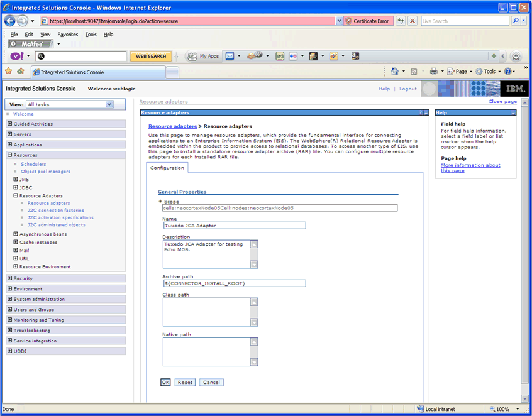
Task: Click the IE Help question icon
Action: (507, 72)
